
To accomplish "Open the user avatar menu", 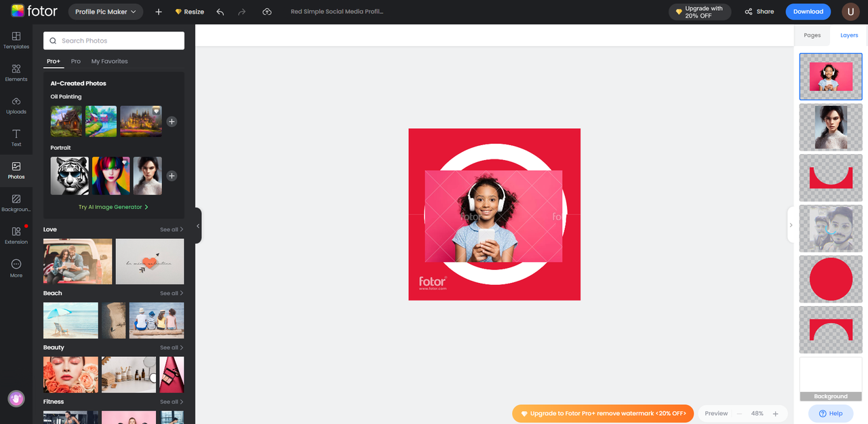I will click(850, 12).
